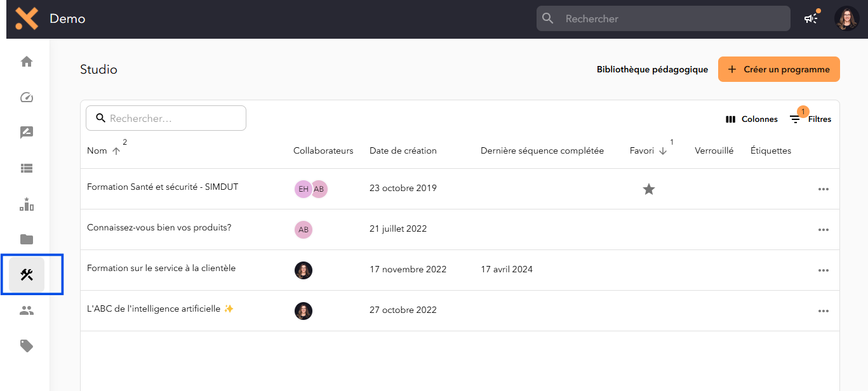Open program L'ABC de l'intelligence artificielle
The height and width of the screenshot is (391, 868).
point(161,309)
